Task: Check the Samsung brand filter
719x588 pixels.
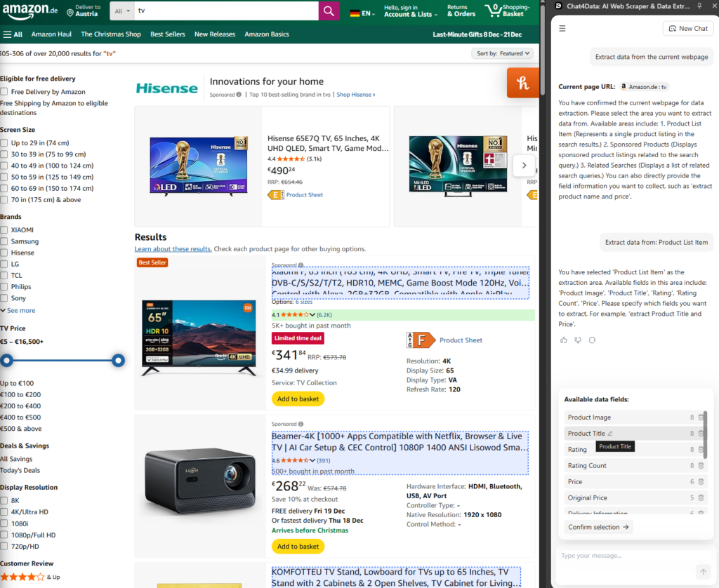Action: [x=6, y=241]
